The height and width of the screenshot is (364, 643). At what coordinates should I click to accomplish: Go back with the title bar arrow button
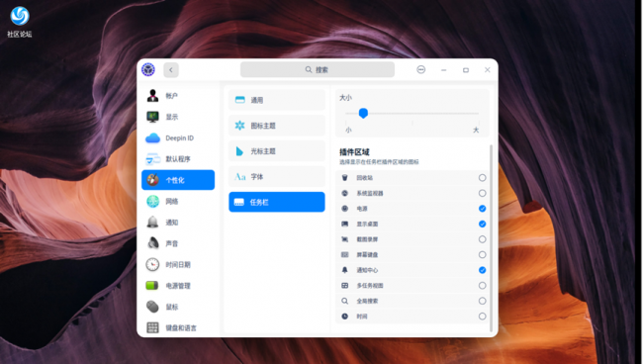click(x=171, y=70)
